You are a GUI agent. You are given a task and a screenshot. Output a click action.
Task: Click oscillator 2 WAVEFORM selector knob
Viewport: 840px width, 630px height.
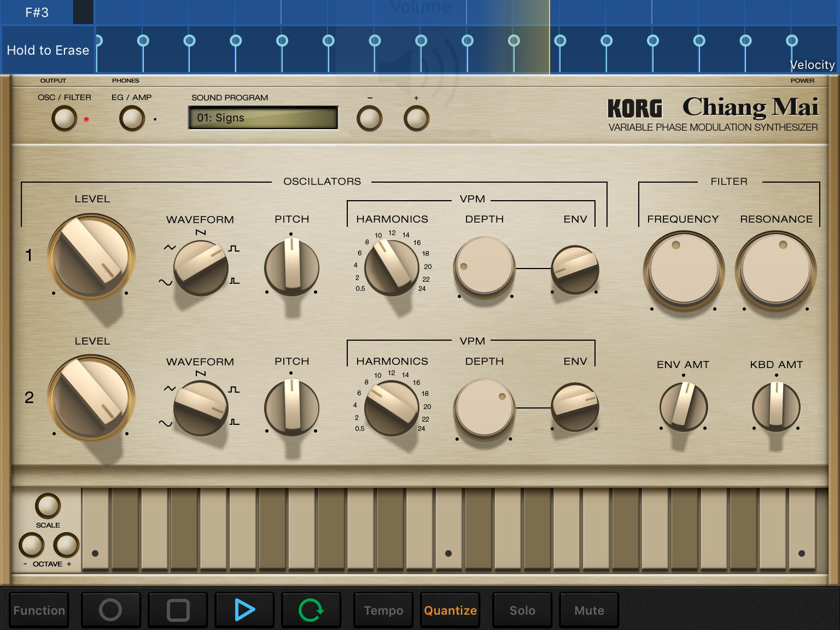[x=201, y=409]
